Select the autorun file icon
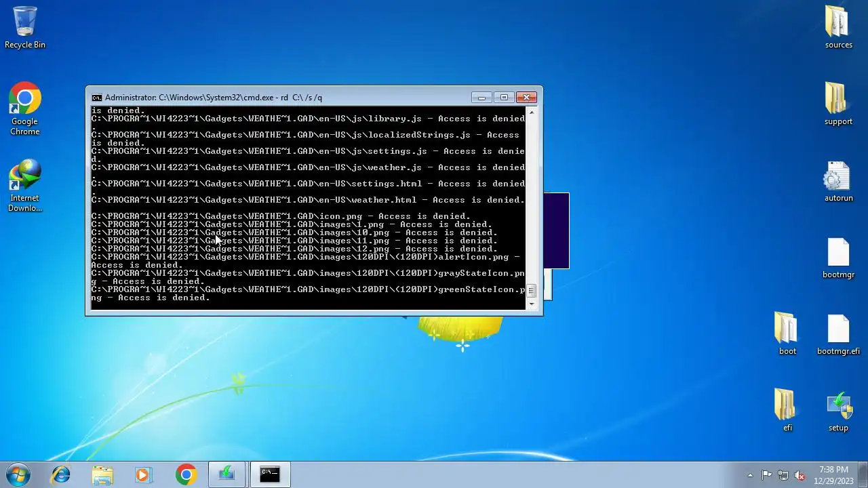The height and width of the screenshot is (488, 868). click(x=838, y=181)
